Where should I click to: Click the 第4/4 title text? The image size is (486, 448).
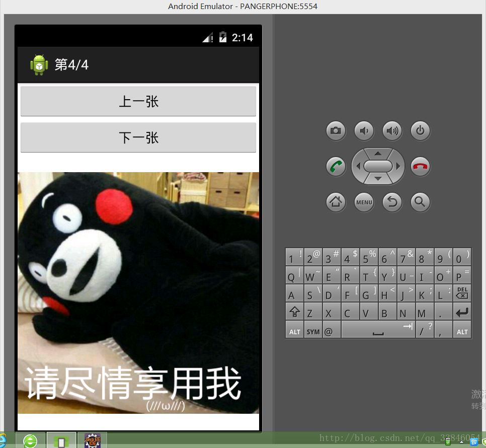click(71, 65)
